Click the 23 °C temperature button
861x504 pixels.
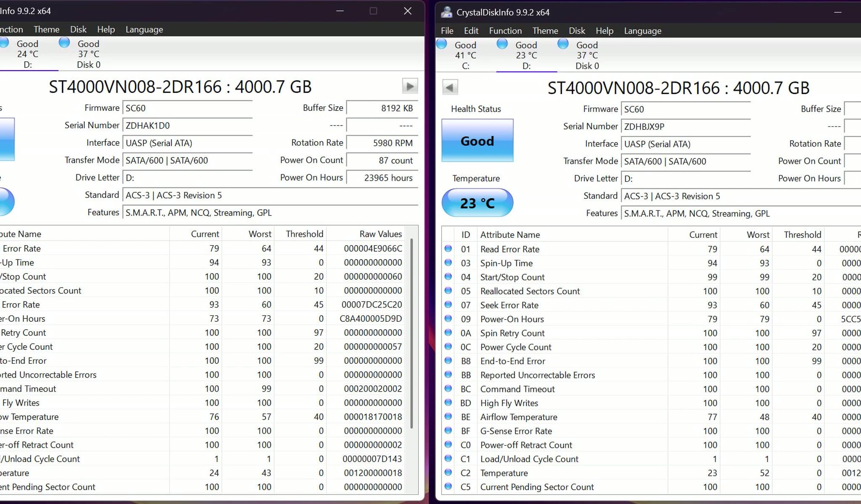477,203
